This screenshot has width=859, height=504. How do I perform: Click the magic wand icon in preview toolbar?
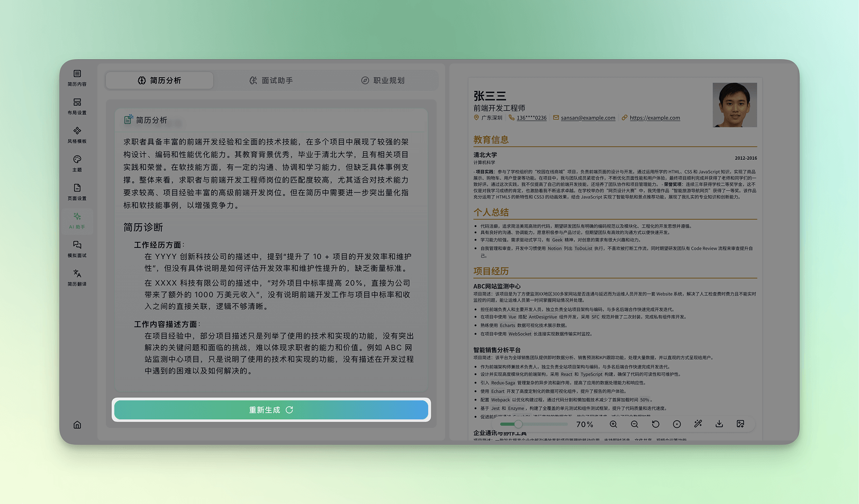698,424
